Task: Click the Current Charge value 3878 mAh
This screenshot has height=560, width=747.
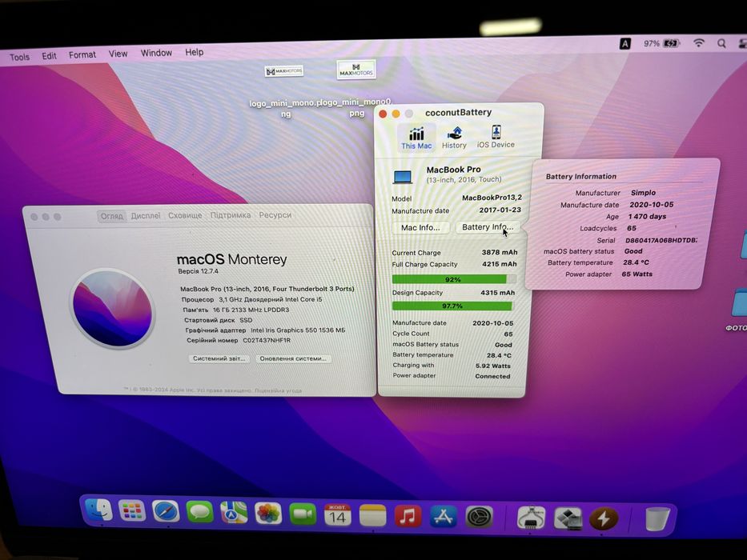Action: (500, 252)
